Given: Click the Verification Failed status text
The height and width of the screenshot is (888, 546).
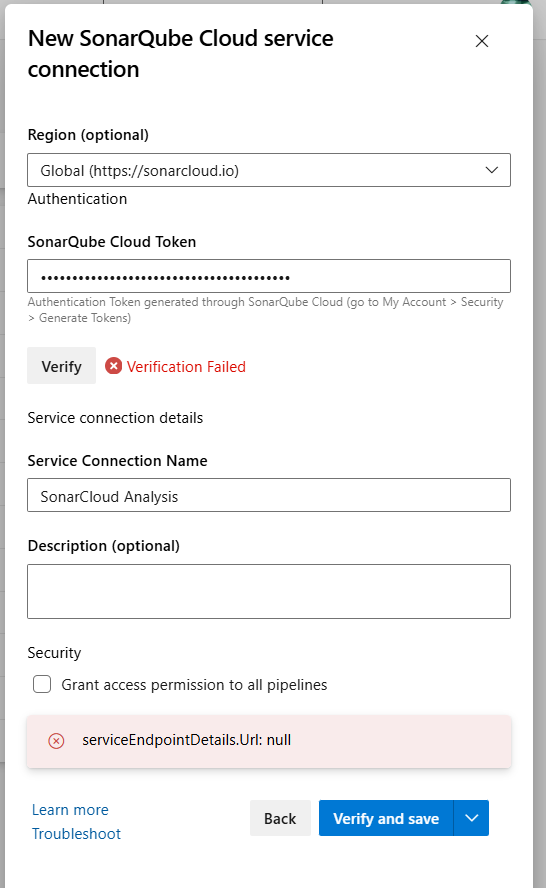Looking at the screenshot, I should tap(186, 366).
